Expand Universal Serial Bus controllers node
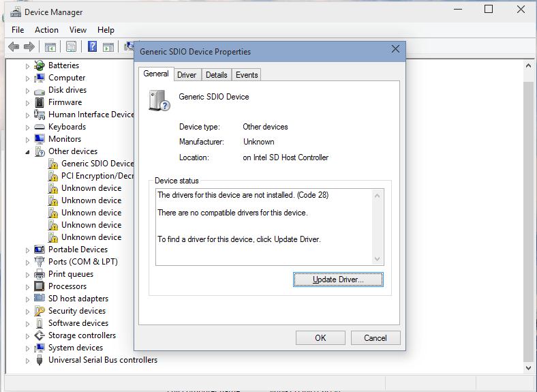This screenshot has height=392, width=537. click(27, 361)
